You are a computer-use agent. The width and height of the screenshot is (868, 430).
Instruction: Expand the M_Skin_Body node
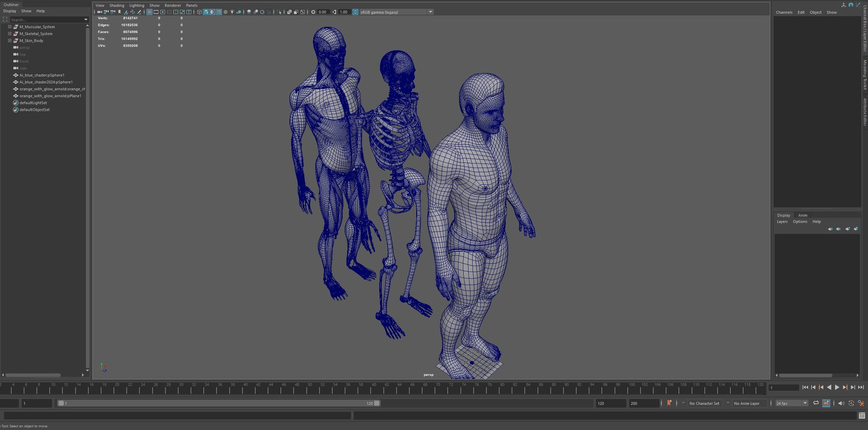point(9,40)
